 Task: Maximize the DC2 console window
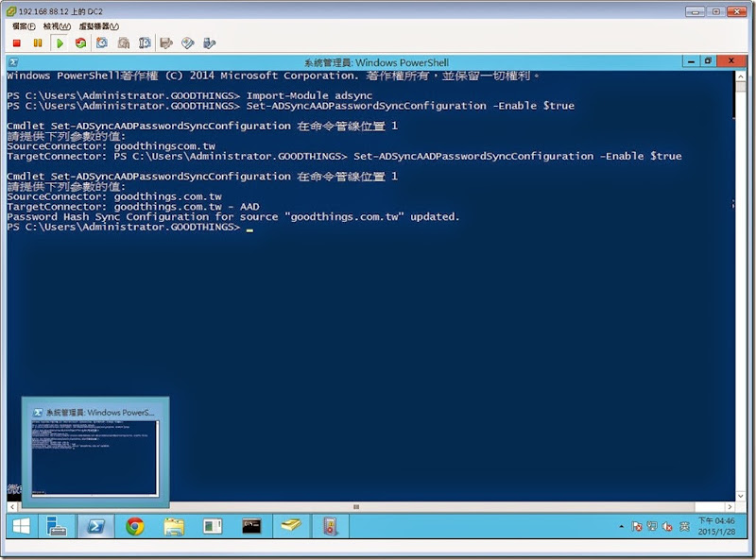click(716, 11)
